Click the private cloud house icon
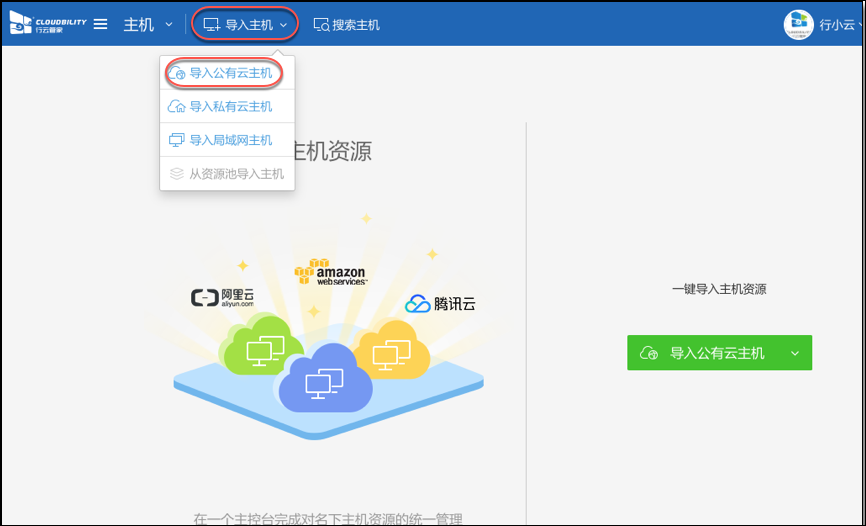Image resolution: width=866 pixels, height=526 pixels. [176, 107]
